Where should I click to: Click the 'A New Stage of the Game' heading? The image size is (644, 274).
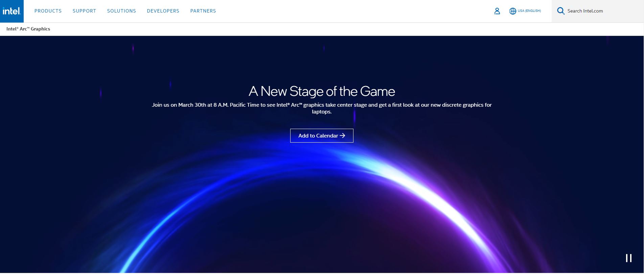point(322,91)
